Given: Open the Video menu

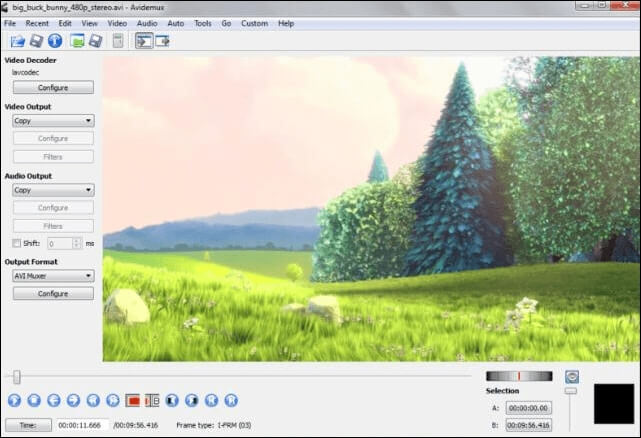Looking at the screenshot, I should click(x=117, y=23).
